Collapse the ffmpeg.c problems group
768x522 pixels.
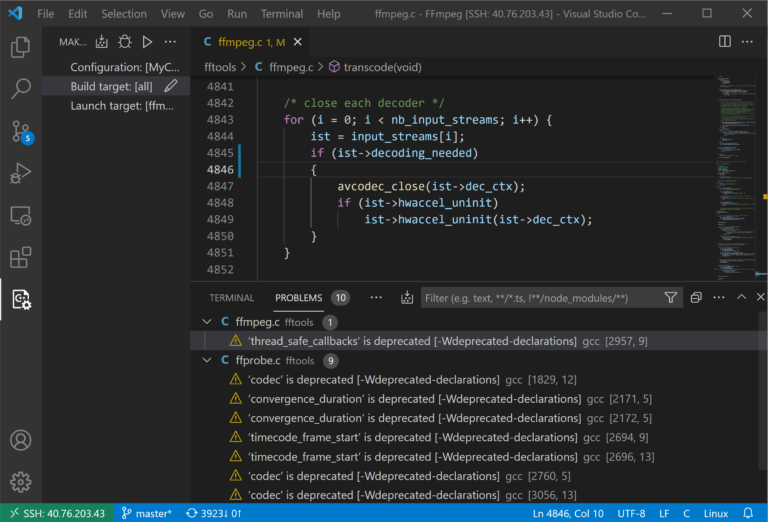click(207, 322)
